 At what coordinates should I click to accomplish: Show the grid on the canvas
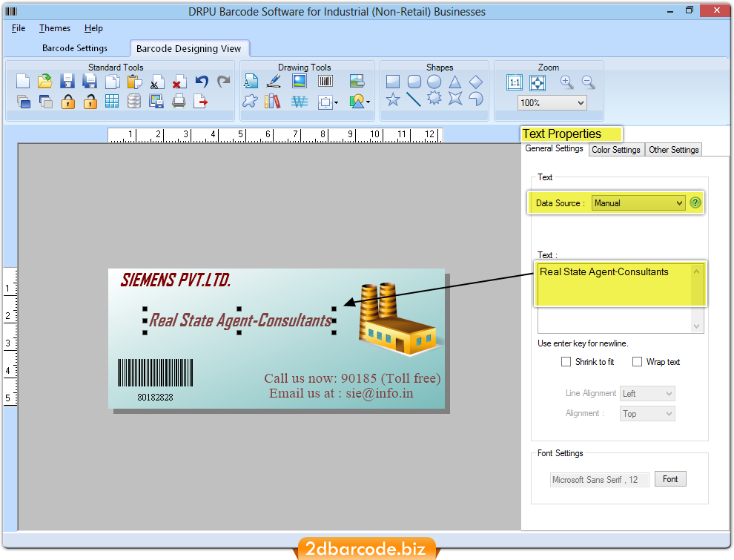point(112,101)
